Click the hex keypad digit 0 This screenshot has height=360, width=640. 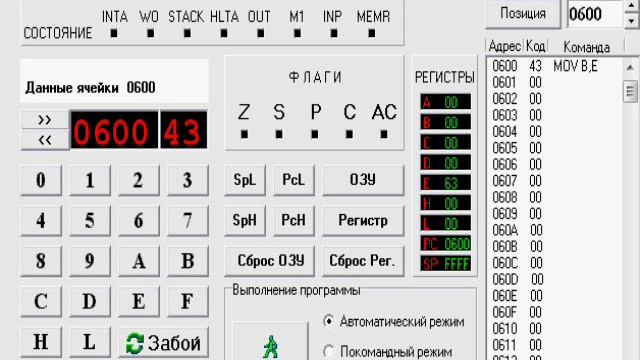[x=41, y=180]
